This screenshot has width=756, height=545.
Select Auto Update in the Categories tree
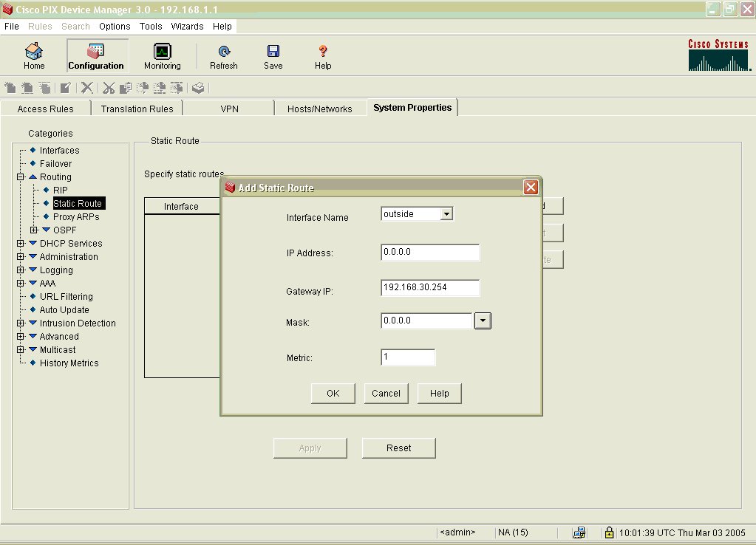(64, 310)
